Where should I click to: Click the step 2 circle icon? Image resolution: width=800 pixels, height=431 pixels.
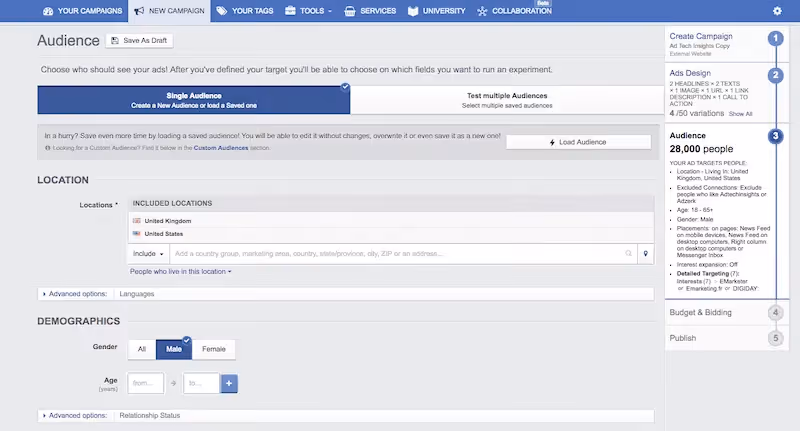776,75
